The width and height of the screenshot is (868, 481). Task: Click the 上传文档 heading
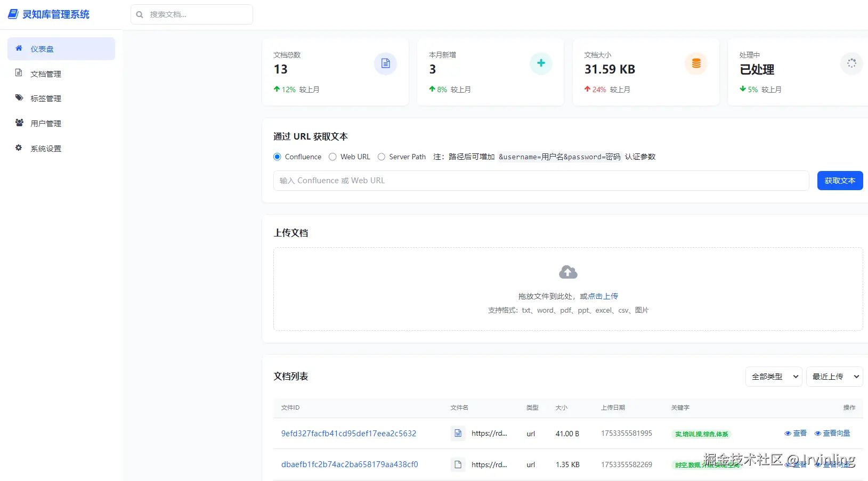pyautogui.click(x=291, y=233)
